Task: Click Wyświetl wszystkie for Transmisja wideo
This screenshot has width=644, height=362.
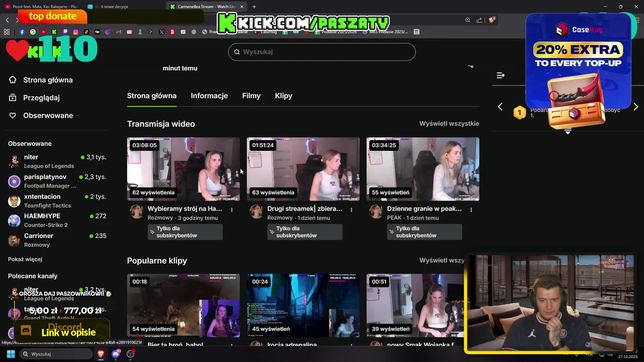Action: tap(449, 124)
